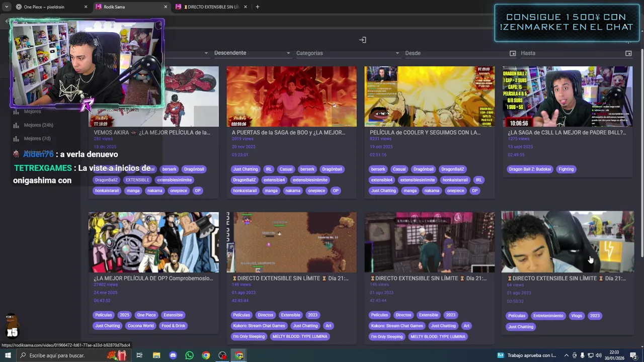Open the Windows notification center
644x362 pixels.
pos(633,355)
